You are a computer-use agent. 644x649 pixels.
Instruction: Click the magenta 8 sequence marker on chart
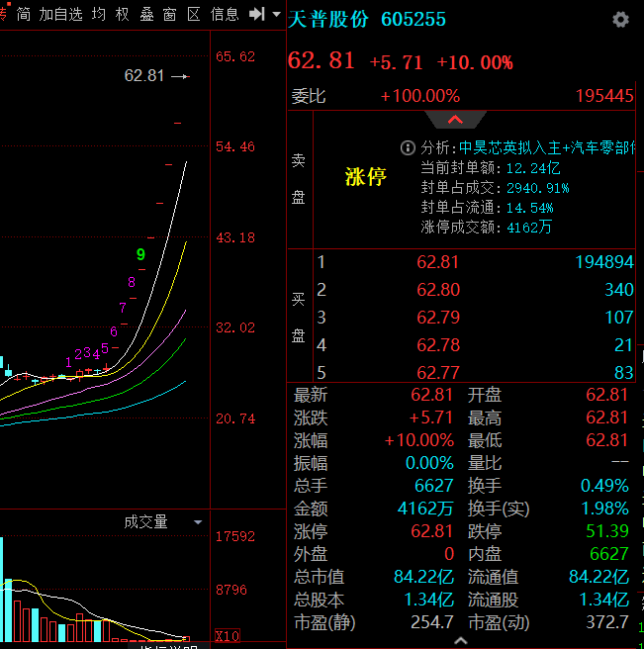pyautogui.click(x=132, y=282)
